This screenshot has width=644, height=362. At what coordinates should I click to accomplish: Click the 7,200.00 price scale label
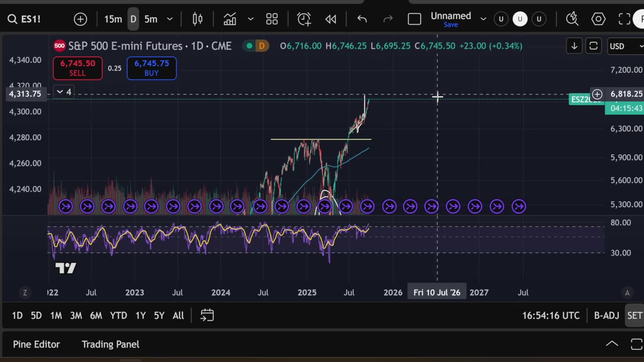pyautogui.click(x=626, y=70)
